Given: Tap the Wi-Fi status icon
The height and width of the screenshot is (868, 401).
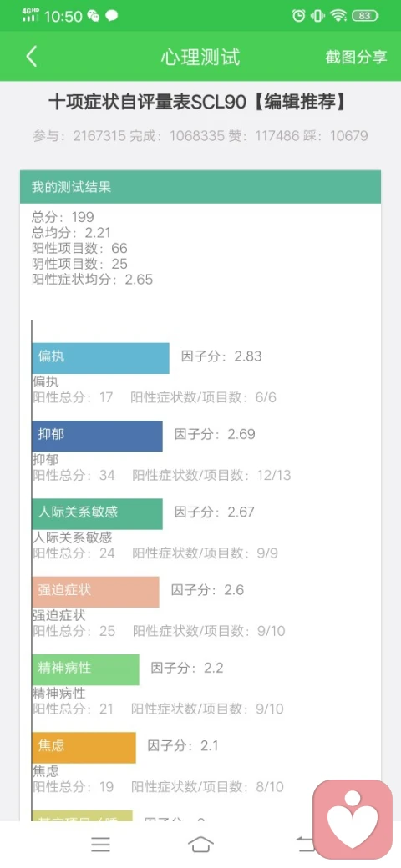Looking at the screenshot, I should [x=338, y=16].
